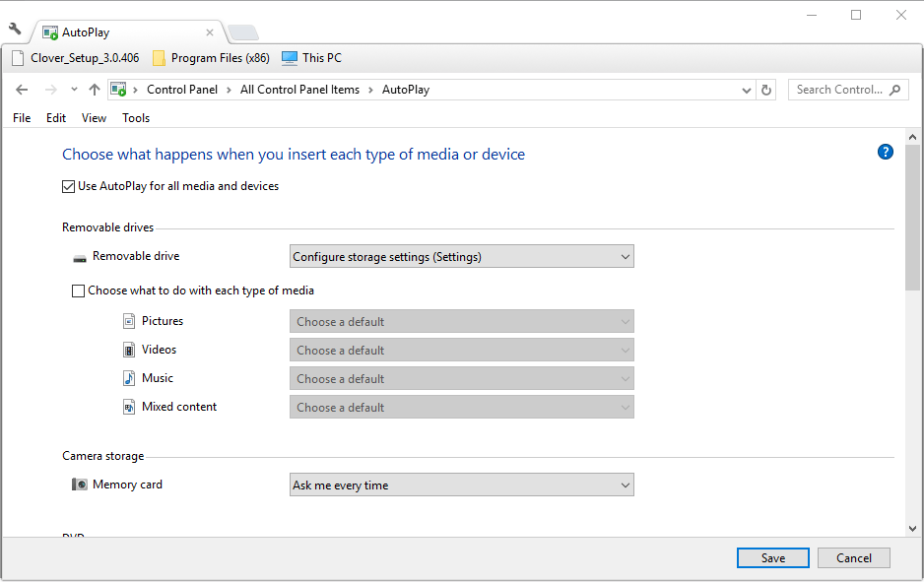Refresh the AutoPlay page with the reload icon
Viewport: 924px width, 582px height.
click(767, 90)
